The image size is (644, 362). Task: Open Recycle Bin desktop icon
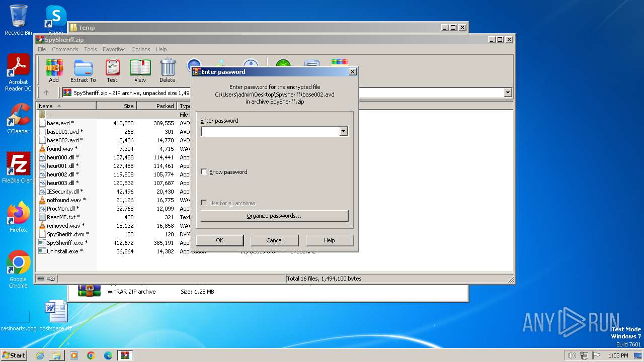(x=18, y=20)
